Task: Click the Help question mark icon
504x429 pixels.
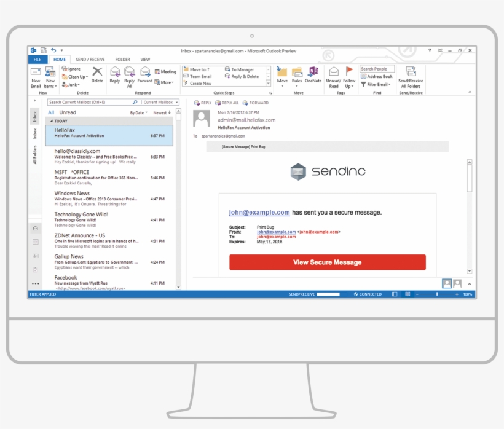Action: 430,50
